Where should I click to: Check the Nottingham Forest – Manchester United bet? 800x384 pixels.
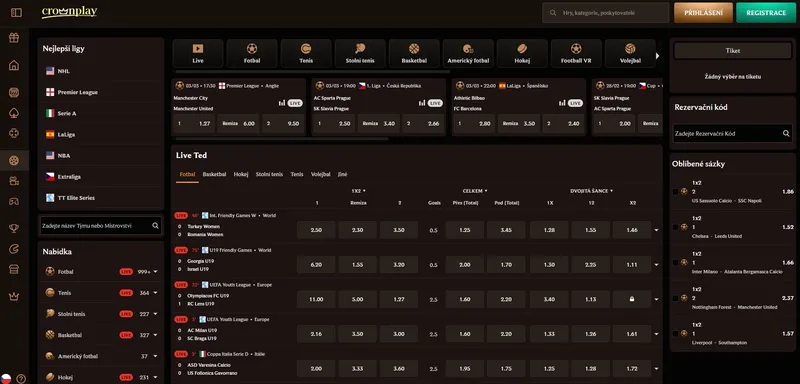pos(676,298)
